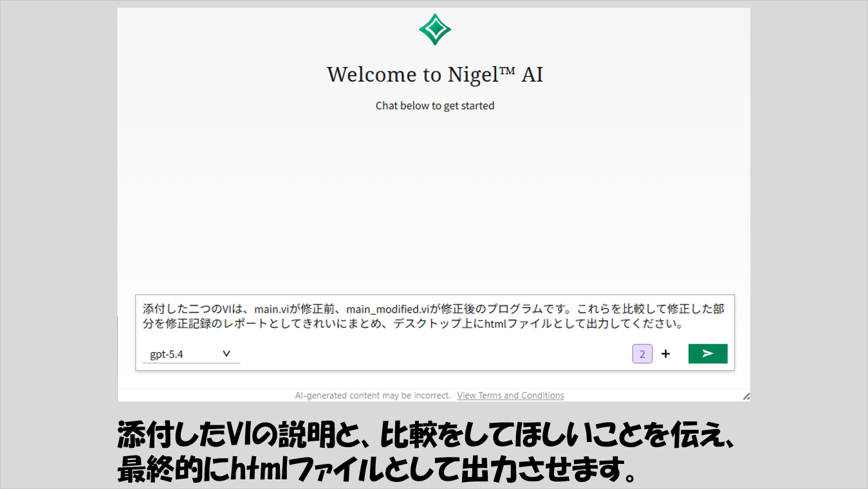Place cursor at 'main.vi' in the prompt

[x=272, y=309]
